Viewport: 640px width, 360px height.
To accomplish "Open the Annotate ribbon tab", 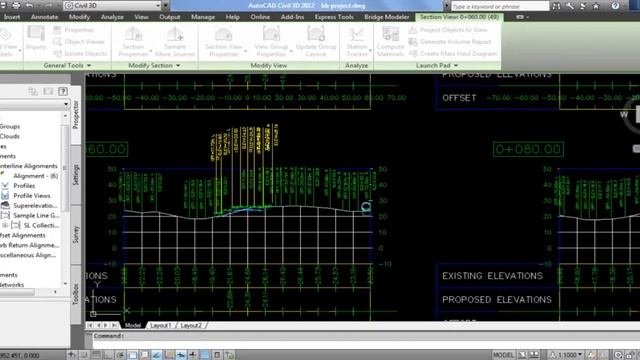I will coord(44,17).
